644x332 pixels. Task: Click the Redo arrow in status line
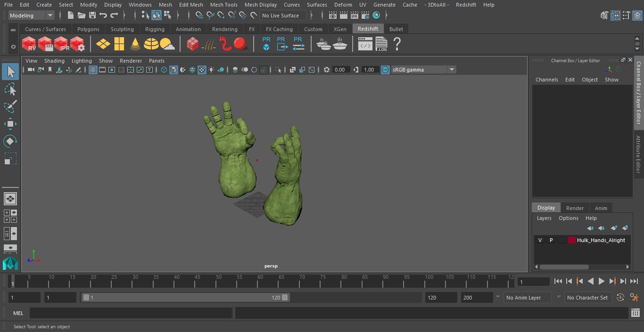coord(114,16)
